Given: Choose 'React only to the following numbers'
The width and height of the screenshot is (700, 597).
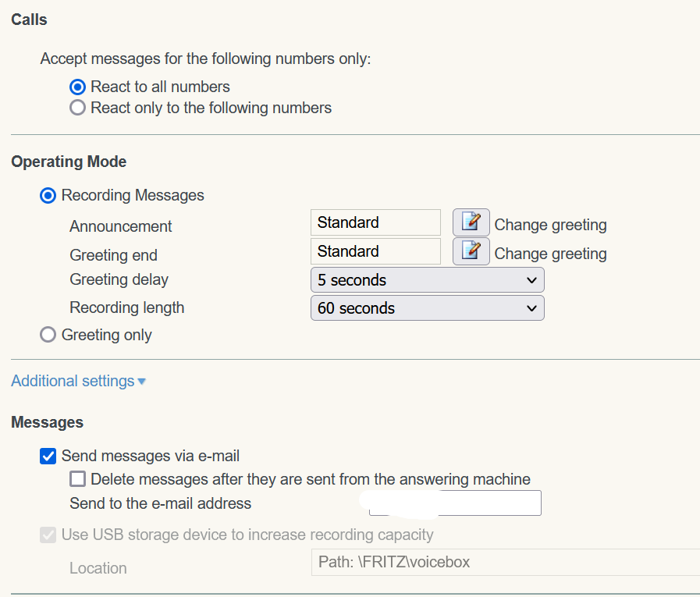Looking at the screenshot, I should click(77, 108).
